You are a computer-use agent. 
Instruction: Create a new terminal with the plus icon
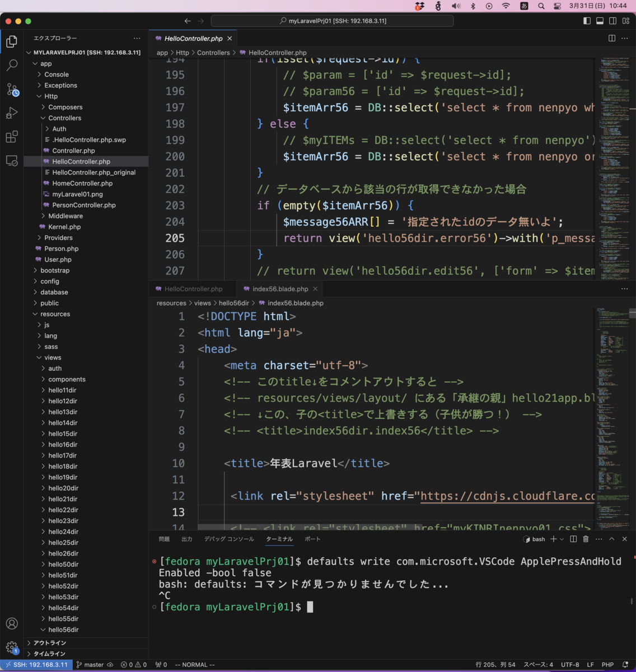[x=553, y=539]
